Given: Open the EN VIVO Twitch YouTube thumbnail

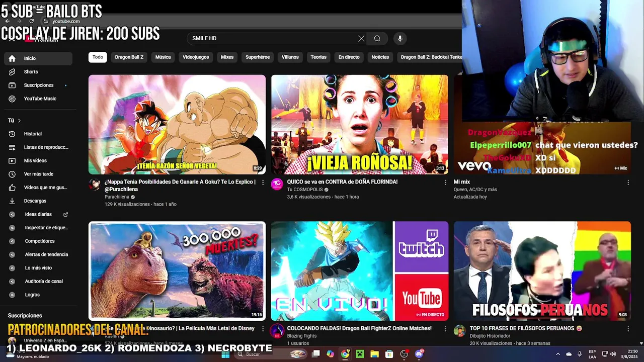Looking at the screenshot, I should coord(360,271).
